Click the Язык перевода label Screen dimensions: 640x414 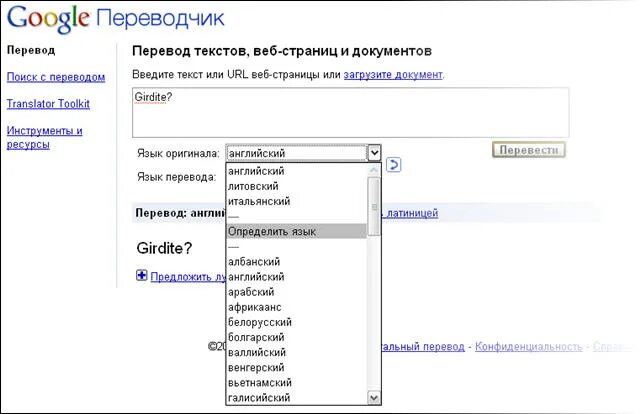pos(176,177)
